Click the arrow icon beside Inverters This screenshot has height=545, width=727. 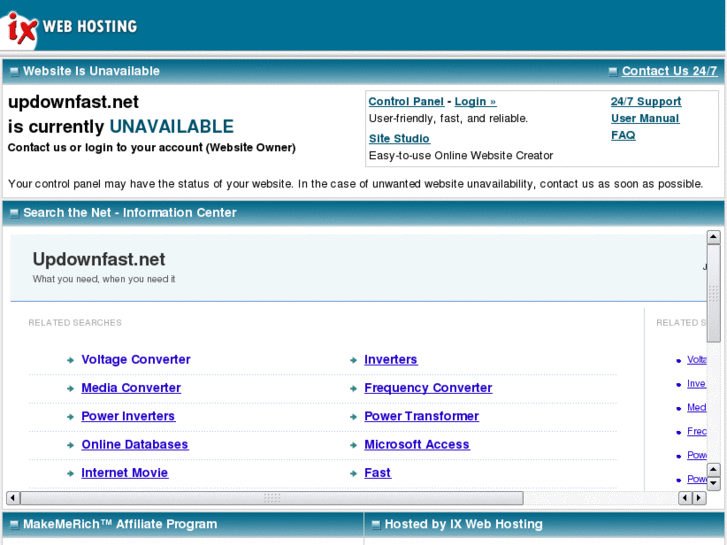coord(353,360)
